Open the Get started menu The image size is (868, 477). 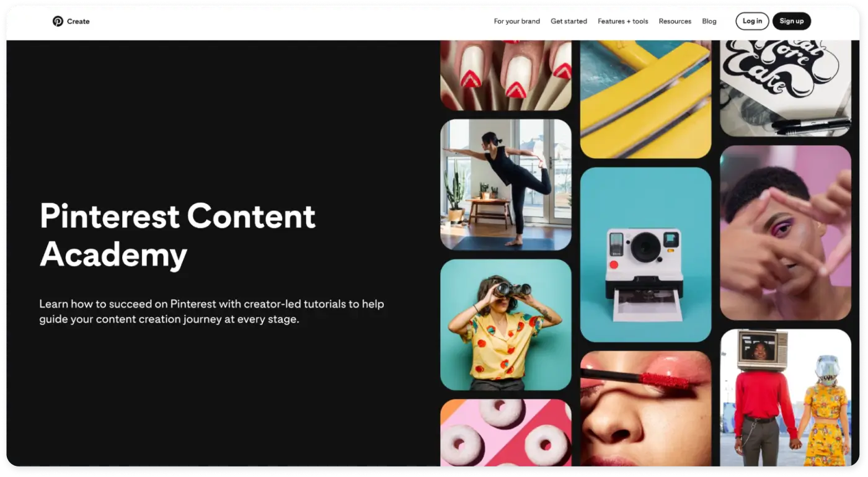click(x=569, y=21)
